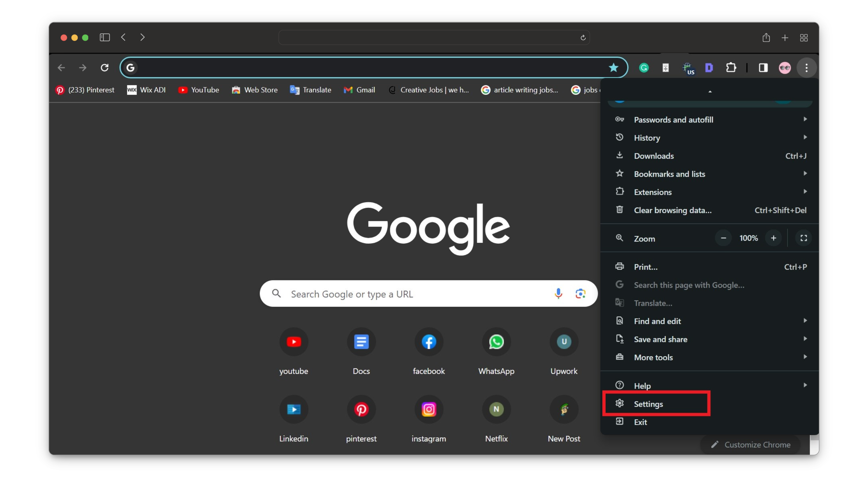Open the Gmail bookmark link

coord(359,90)
